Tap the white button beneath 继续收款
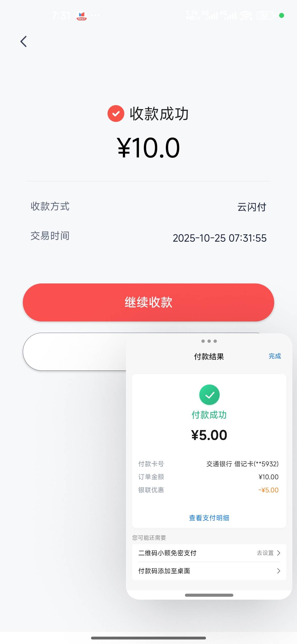297x644 pixels. (74, 352)
